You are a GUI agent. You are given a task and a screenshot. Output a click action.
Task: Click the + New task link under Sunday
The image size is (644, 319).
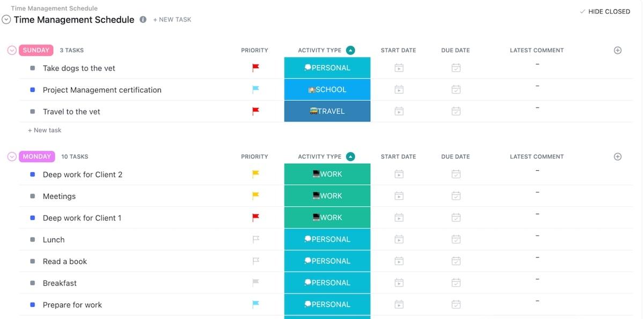[45, 130]
